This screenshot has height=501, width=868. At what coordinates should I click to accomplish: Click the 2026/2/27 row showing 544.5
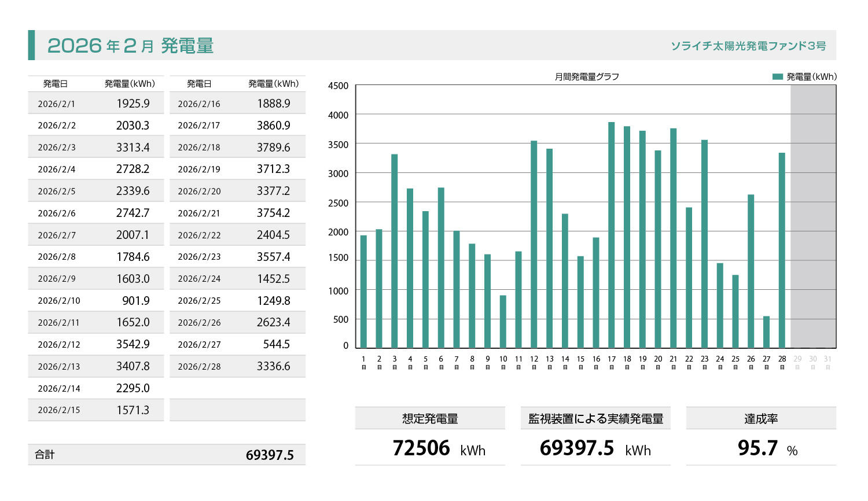click(x=237, y=345)
